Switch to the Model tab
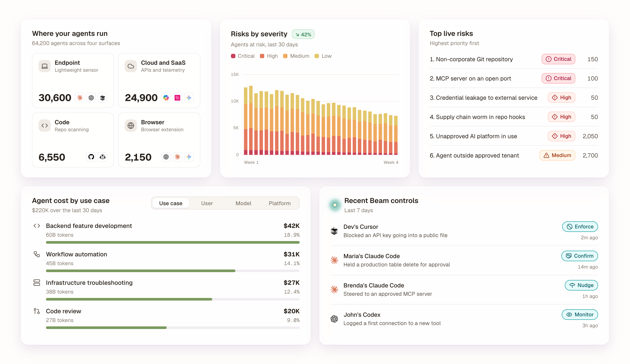 [x=243, y=203]
